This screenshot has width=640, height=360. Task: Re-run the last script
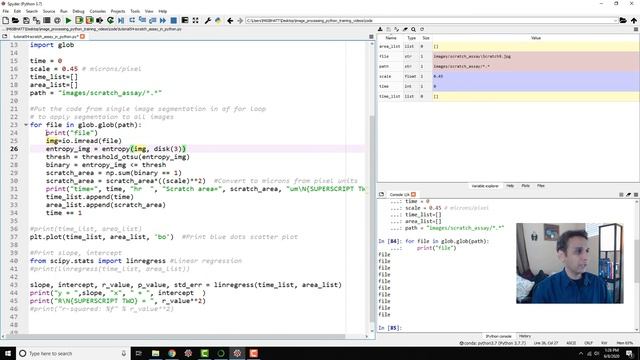tap(110, 20)
